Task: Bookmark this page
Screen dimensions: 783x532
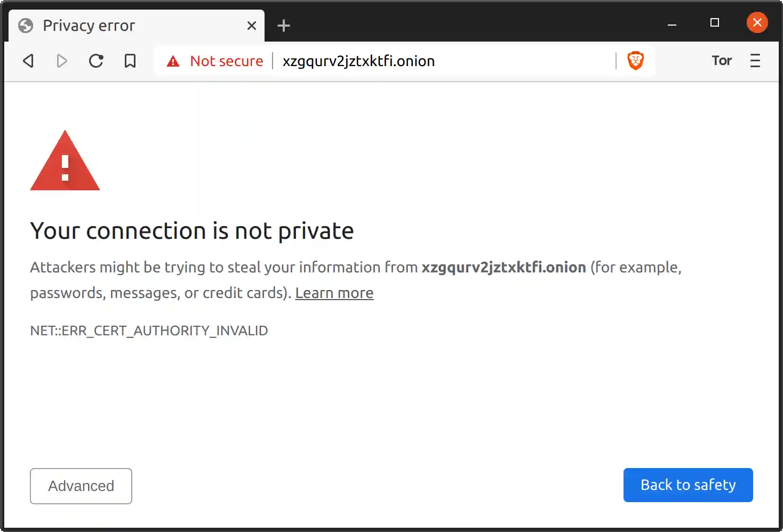Action: 130,61
